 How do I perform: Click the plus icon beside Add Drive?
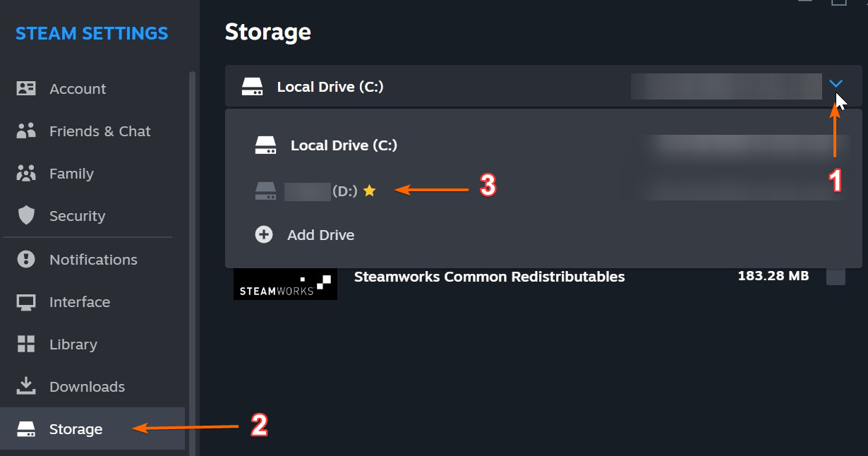click(264, 234)
